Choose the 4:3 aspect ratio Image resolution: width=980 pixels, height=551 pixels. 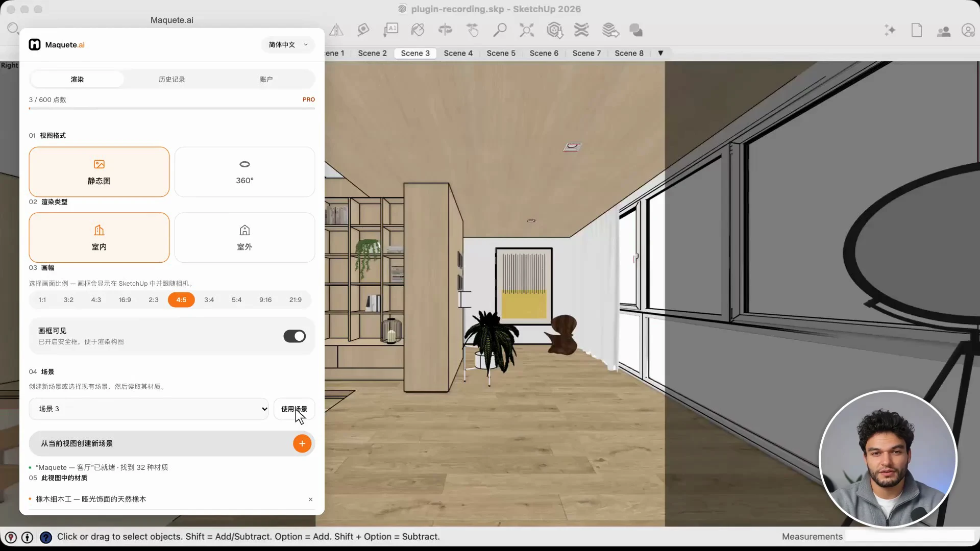coord(96,300)
